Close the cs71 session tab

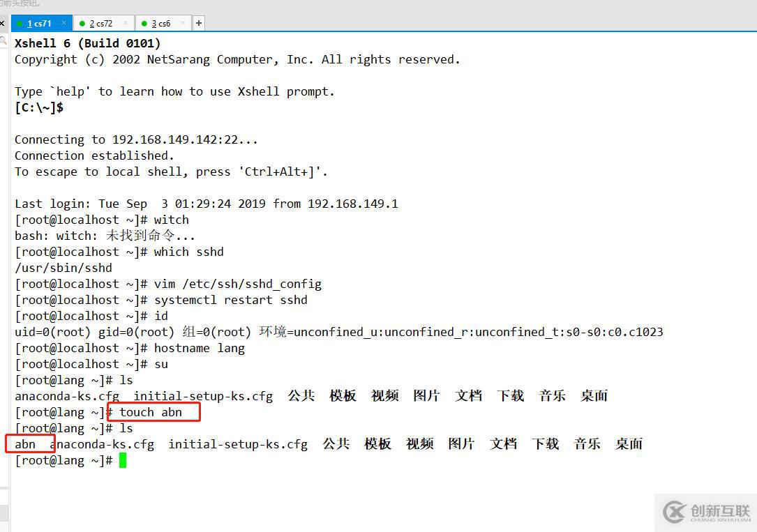[x=63, y=23]
